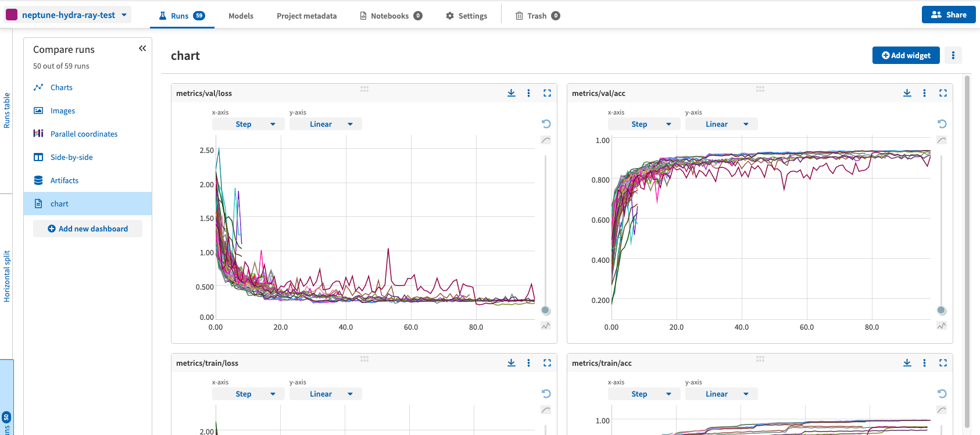Open metrics/train/loss widget options menu

click(528, 363)
